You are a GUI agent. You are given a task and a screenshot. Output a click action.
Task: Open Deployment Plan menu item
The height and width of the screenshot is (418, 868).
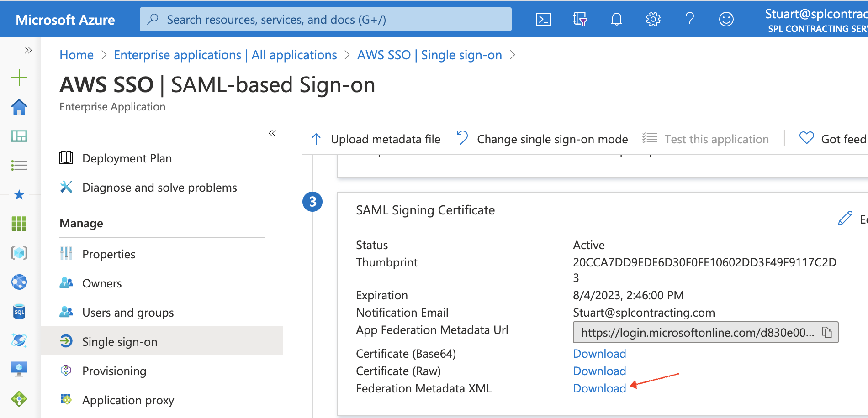tap(162, 158)
